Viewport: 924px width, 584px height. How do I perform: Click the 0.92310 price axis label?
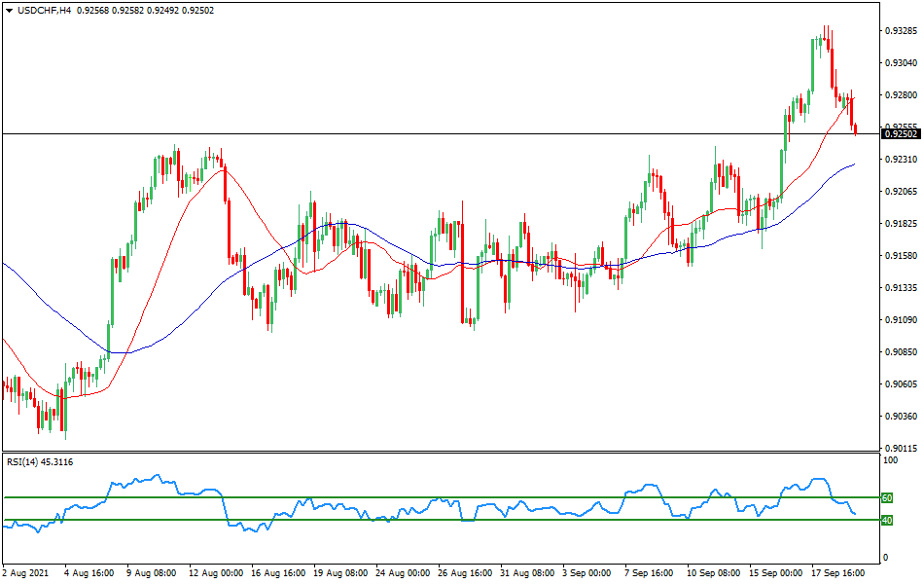[901, 160]
